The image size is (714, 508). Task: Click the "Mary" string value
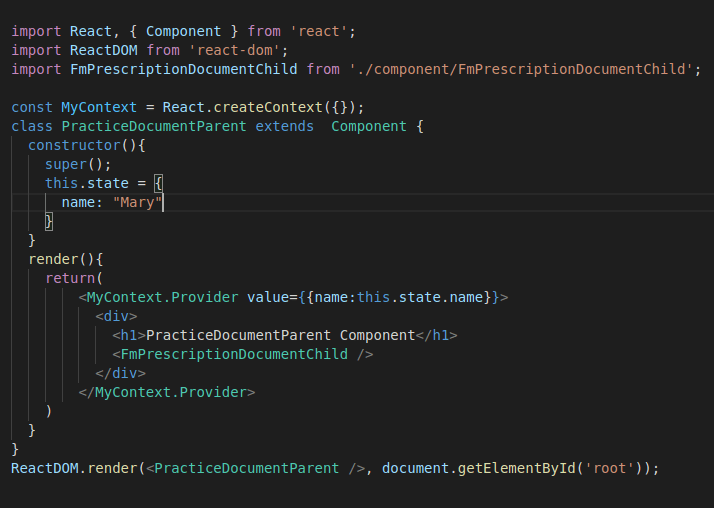(x=138, y=202)
